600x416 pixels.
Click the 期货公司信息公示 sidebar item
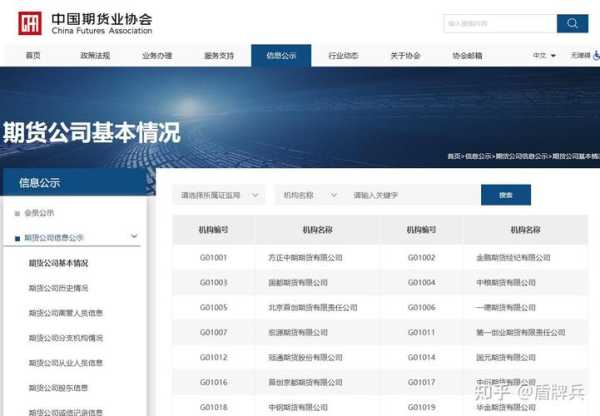[x=54, y=238]
